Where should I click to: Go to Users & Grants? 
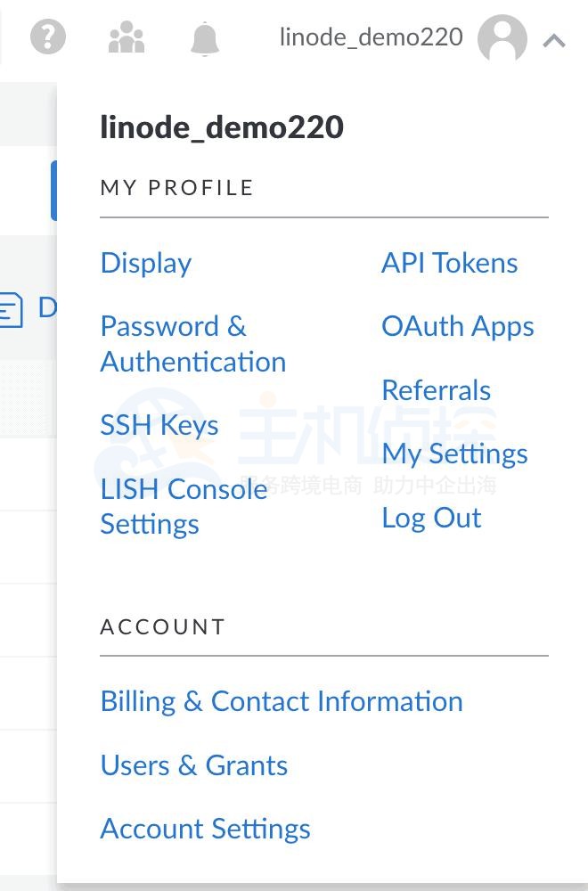pos(194,765)
